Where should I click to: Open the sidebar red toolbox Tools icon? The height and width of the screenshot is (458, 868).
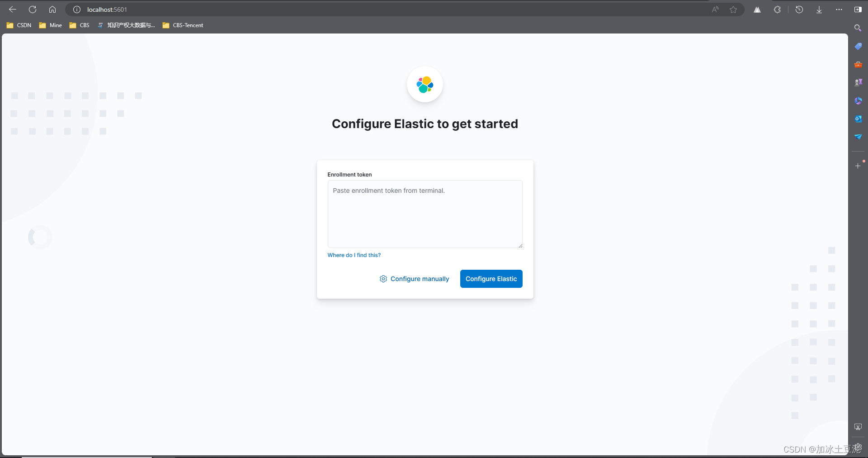coord(858,65)
